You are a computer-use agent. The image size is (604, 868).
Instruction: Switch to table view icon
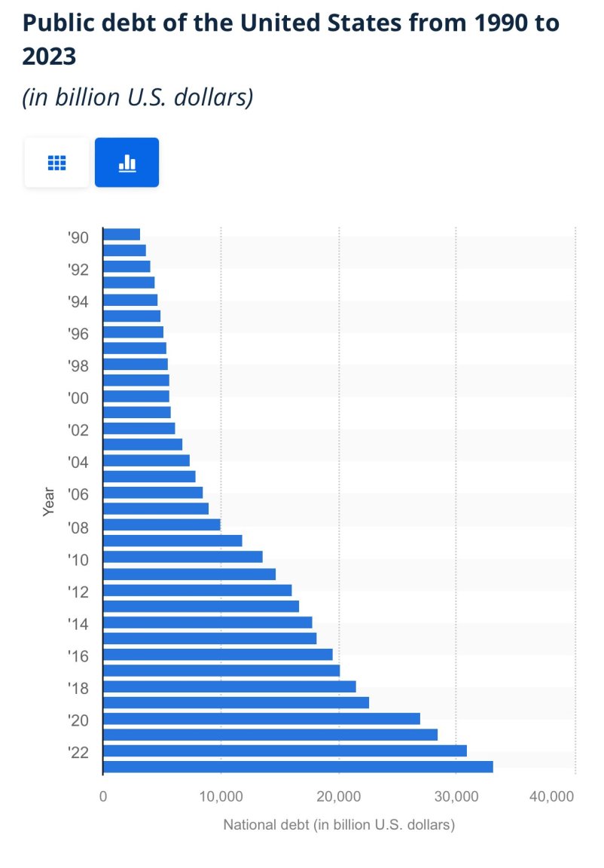(56, 162)
